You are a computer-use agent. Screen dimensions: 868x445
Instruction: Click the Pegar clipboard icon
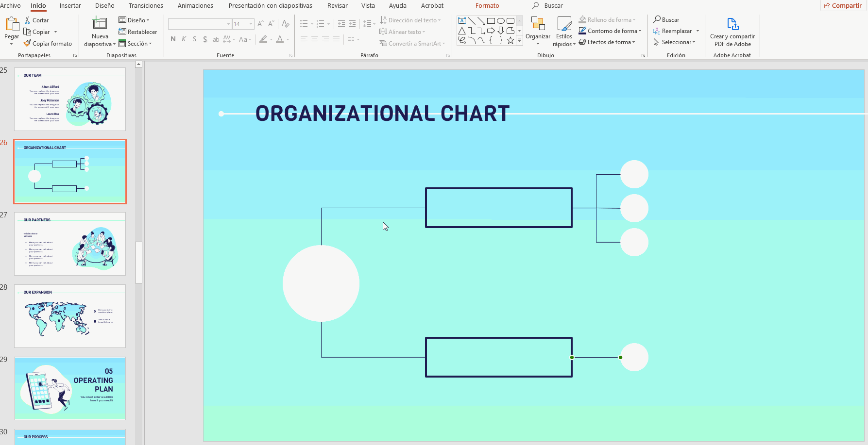click(x=12, y=24)
